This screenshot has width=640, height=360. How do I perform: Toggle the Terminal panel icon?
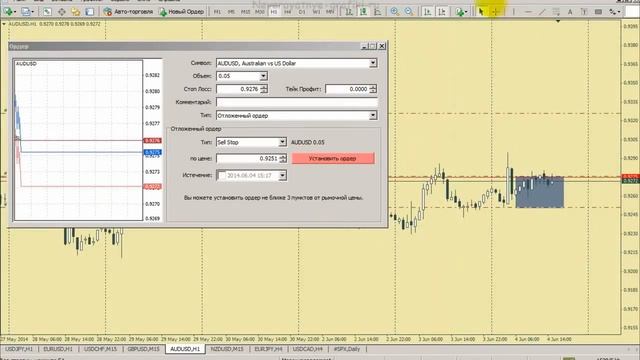coord(89,12)
